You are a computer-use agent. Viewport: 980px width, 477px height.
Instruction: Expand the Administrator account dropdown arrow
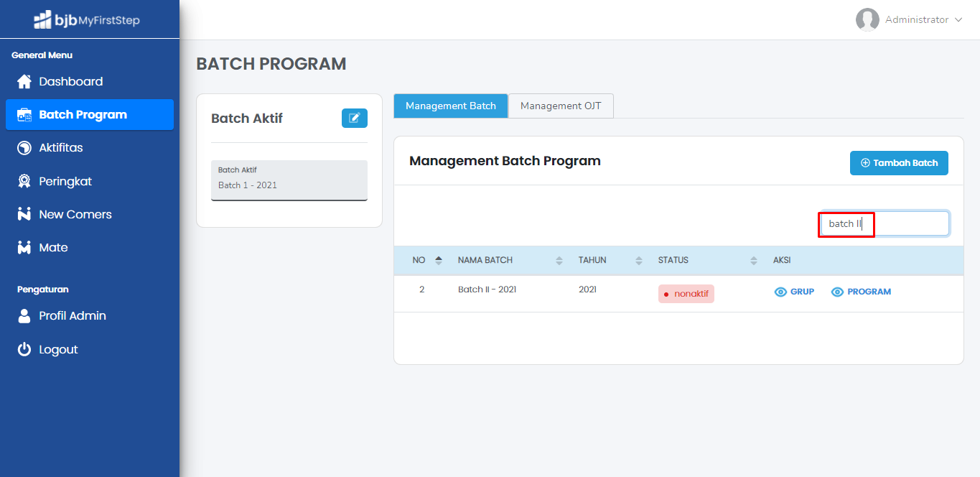958,20
